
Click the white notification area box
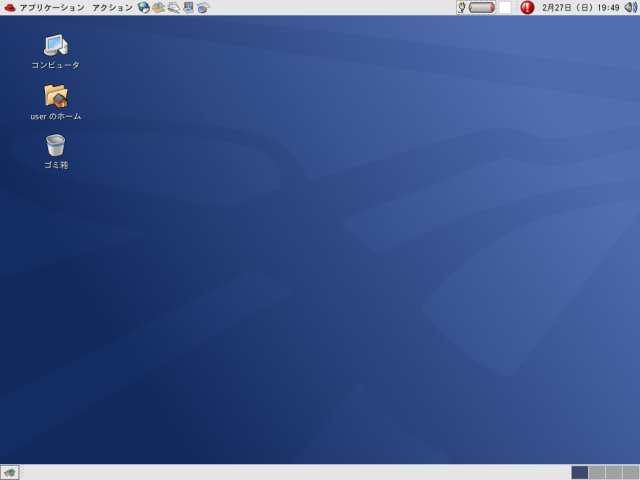pos(505,7)
